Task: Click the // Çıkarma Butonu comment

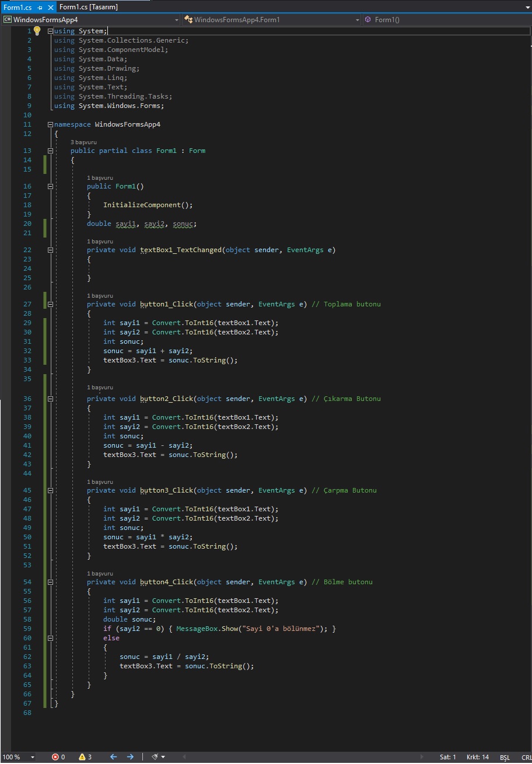Action: coord(346,399)
